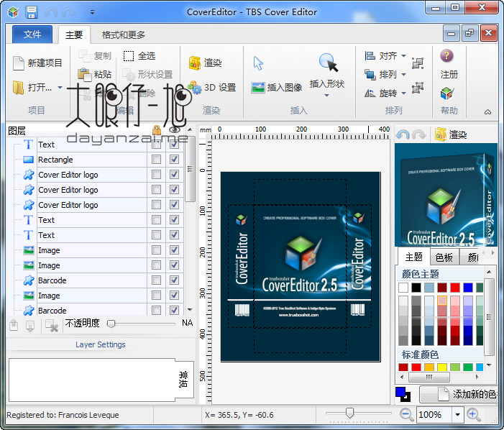This screenshot has width=504, height=430.
Task: Pick the yellow swatch in 标准颜色
Action: (x=442, y=367)
